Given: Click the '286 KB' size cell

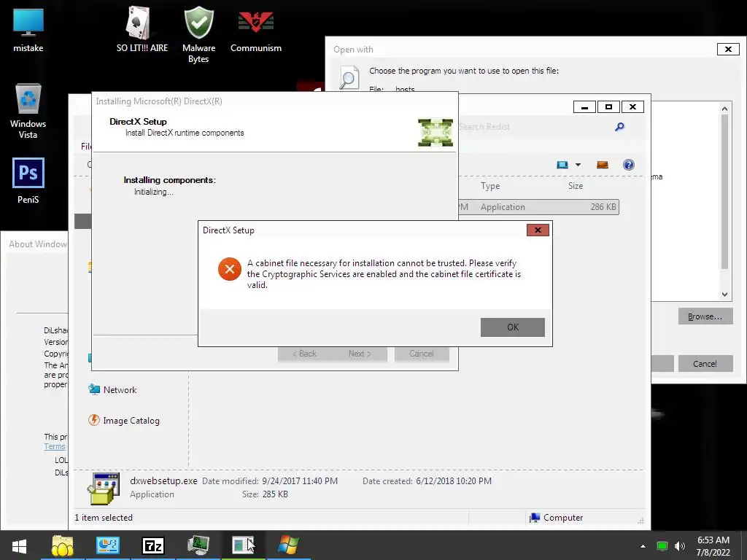Looking at the screenshot, I should pyautogui.click(x=603, y=206).
